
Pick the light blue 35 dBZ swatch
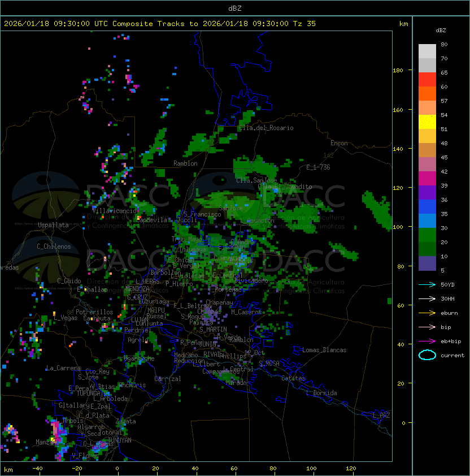pos(427,220)
